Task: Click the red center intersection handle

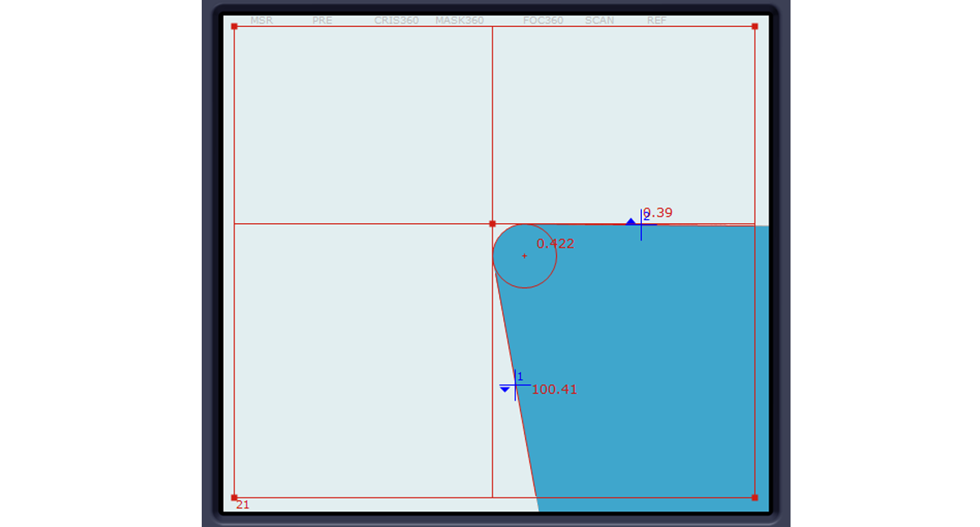Action: [492, 224]
